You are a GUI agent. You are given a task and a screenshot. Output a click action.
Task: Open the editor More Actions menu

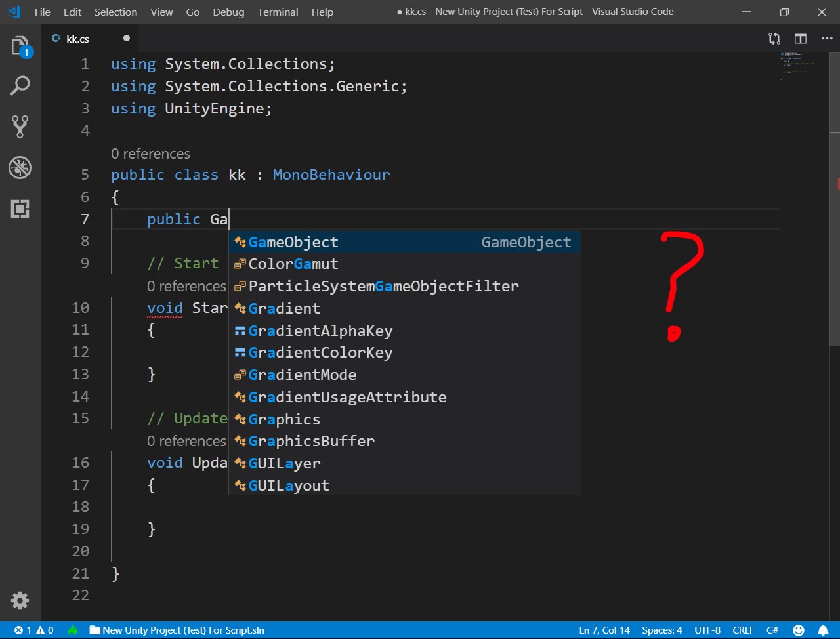[x=827, y=39]
